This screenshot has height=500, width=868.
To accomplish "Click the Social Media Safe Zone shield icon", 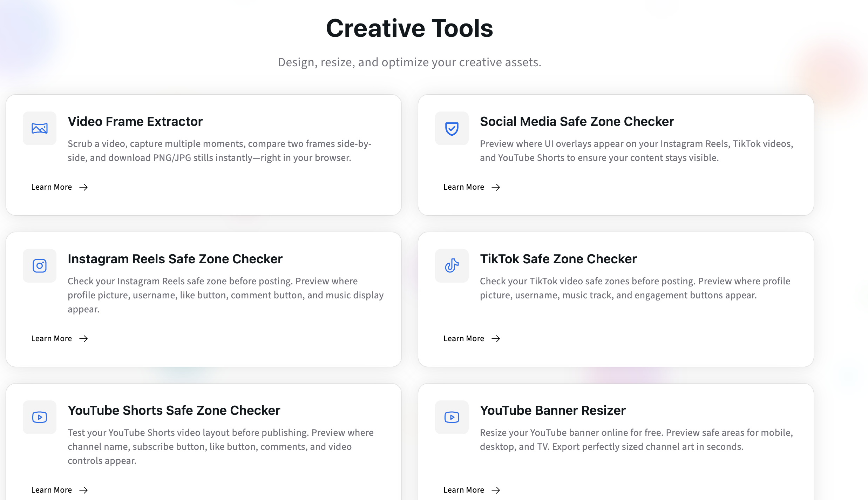I will (x=452, y=128).
